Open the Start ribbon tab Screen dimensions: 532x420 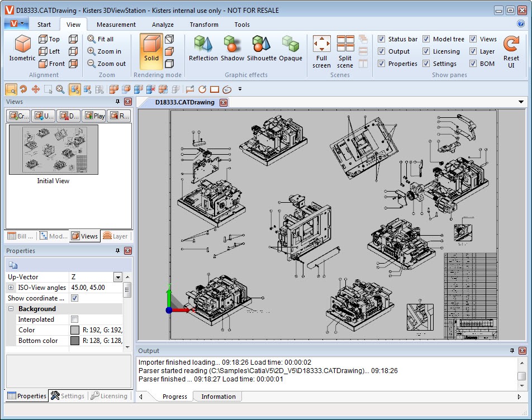(x=44, y=25)
